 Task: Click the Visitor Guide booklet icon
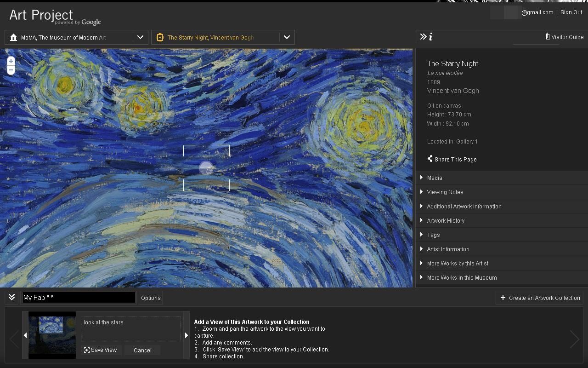547,37
